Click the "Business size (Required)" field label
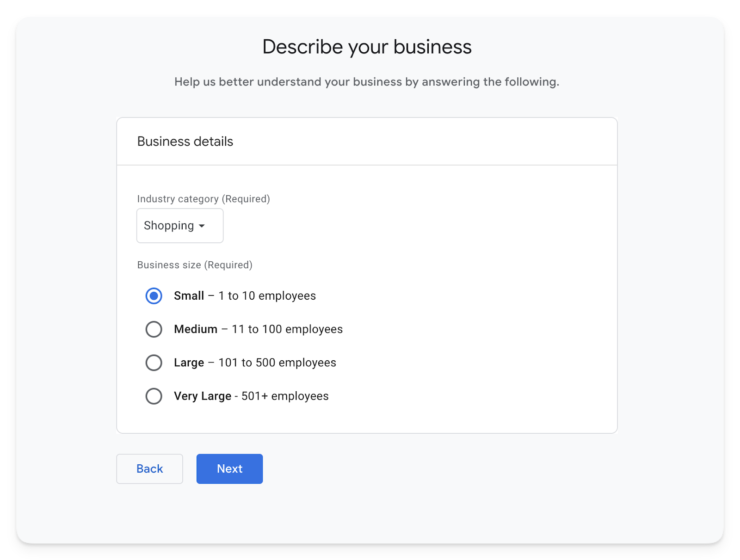 (x=195, y=265)
